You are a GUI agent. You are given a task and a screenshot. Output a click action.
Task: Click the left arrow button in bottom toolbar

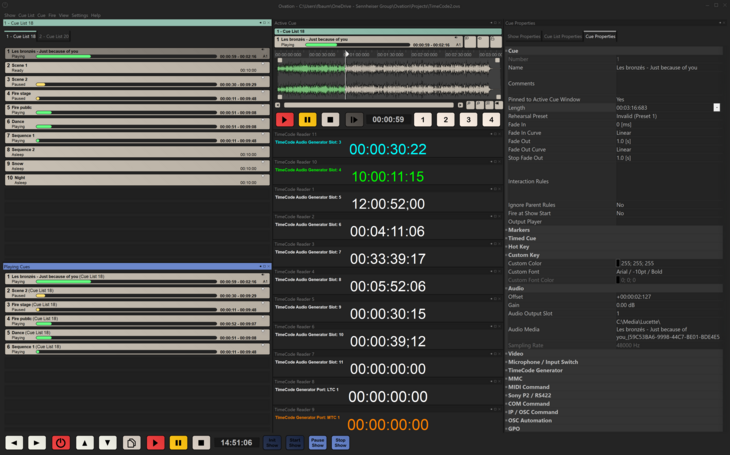coord(14,442)
